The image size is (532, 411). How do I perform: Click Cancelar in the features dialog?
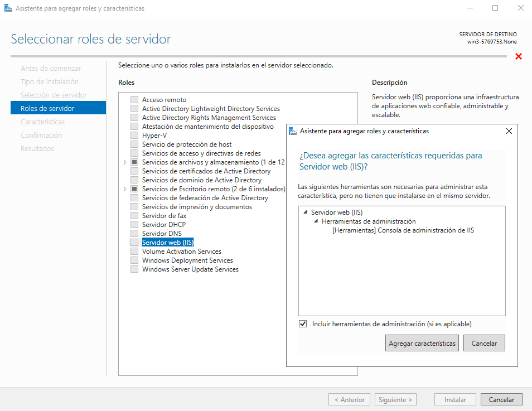[x=484, y=344]
